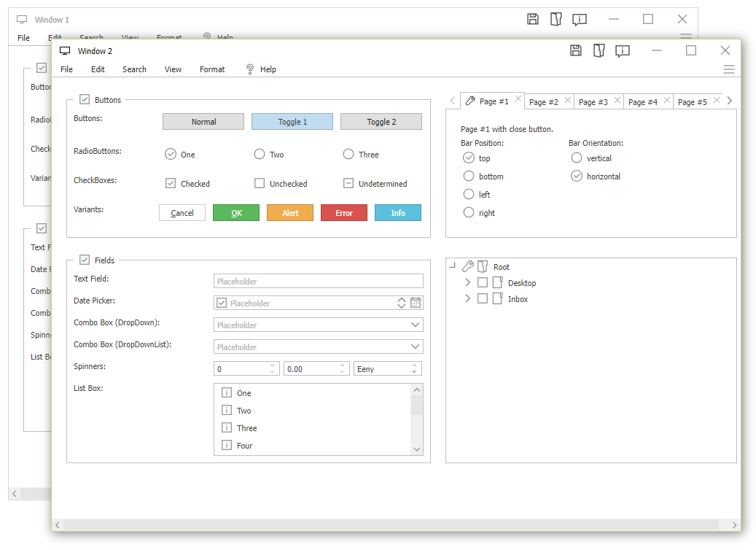Toggle the Buttons group checkbox
Viewport: 756px width, 550px height.
pos(85,99)
